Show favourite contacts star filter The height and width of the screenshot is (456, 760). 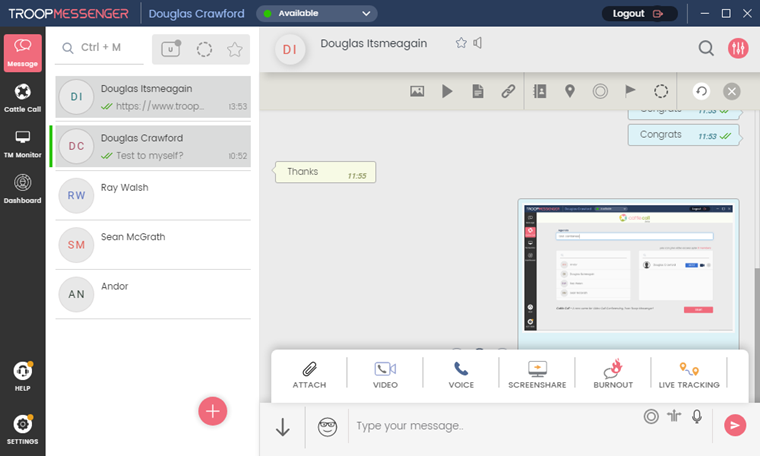(x=235, y=49)
